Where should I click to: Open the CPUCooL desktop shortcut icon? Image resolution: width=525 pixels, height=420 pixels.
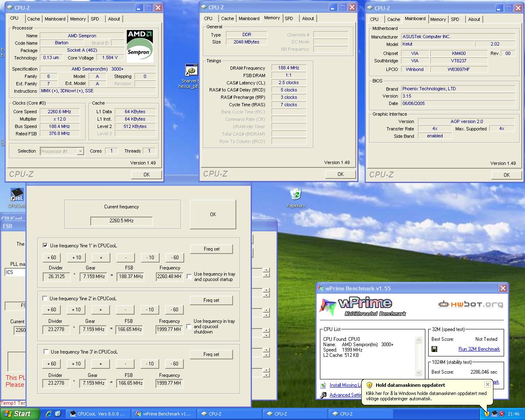17,195
